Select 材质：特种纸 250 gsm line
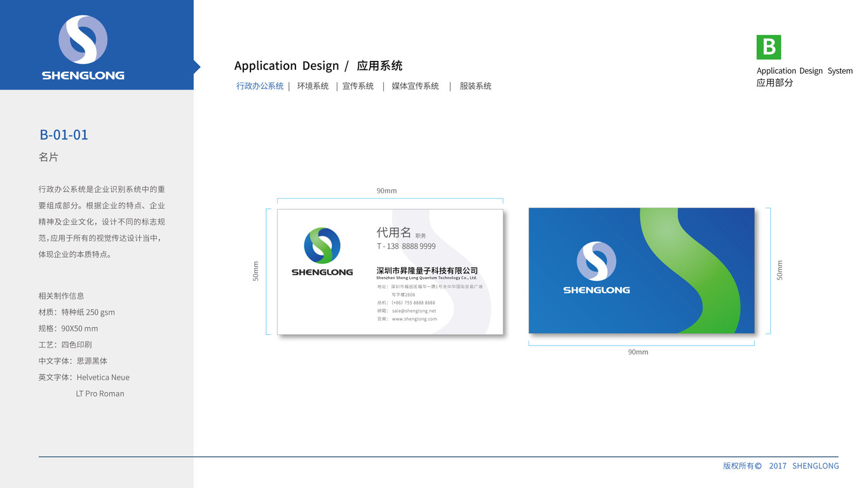868x488 pixels. [x=77, y=312]
